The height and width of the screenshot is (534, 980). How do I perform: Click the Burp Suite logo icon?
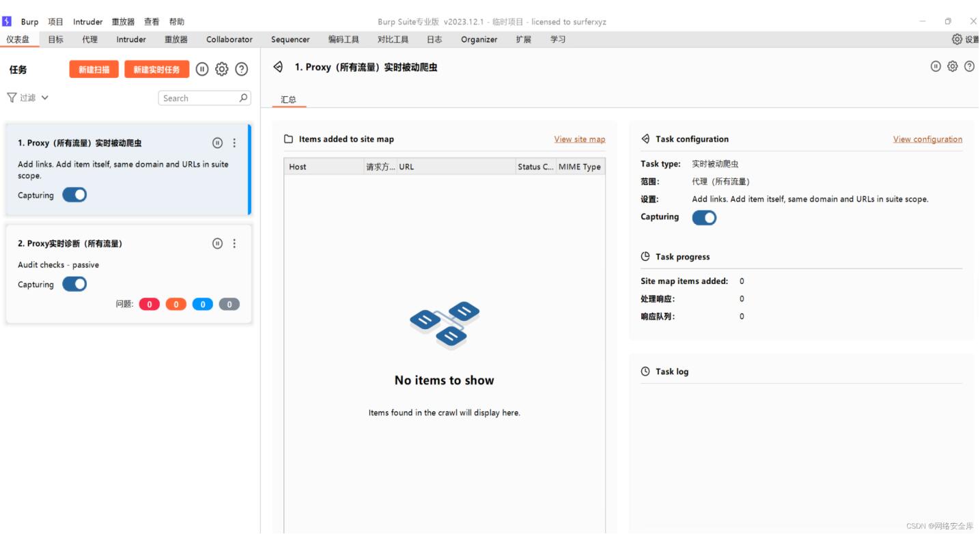(8, 21)
